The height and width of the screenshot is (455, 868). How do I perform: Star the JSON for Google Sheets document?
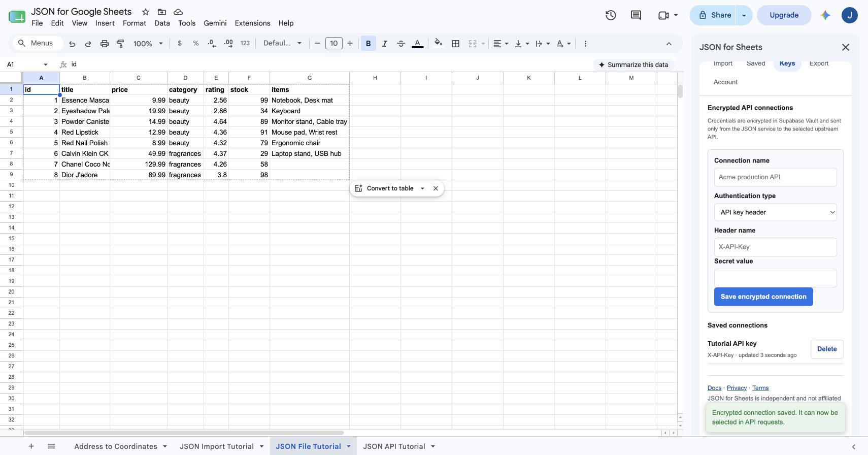[146, 12]
